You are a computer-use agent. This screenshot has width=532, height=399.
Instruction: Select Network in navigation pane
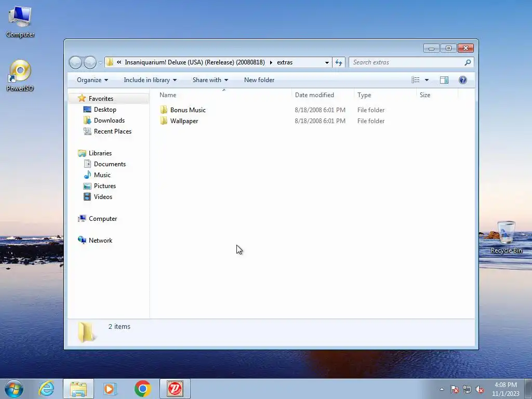point(100,240)
